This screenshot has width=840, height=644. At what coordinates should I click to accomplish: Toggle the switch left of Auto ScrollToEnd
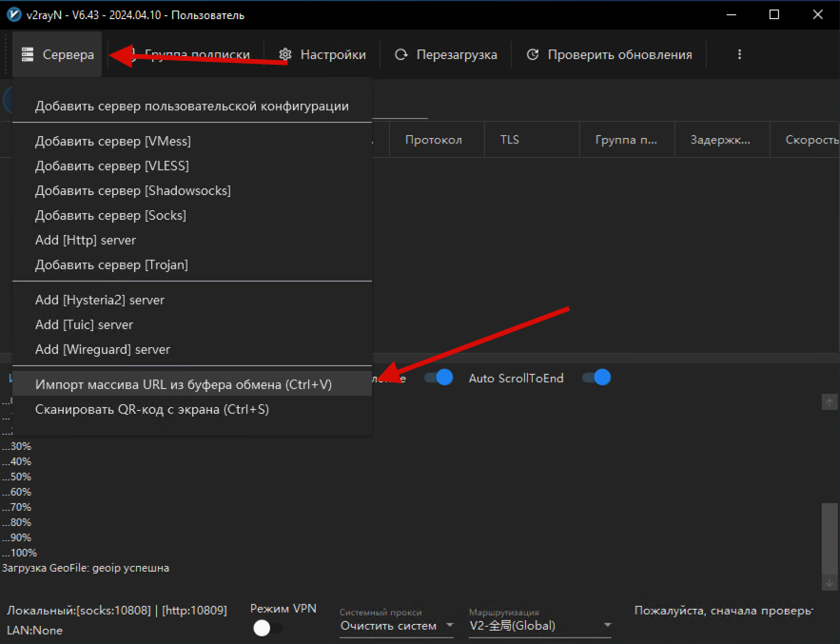pos(439,378)
